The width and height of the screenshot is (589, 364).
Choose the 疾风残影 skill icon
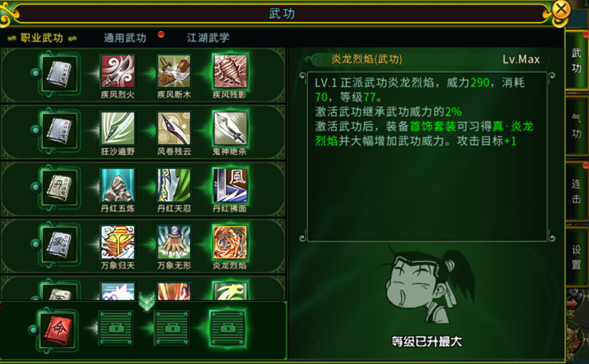pos(230,71)
